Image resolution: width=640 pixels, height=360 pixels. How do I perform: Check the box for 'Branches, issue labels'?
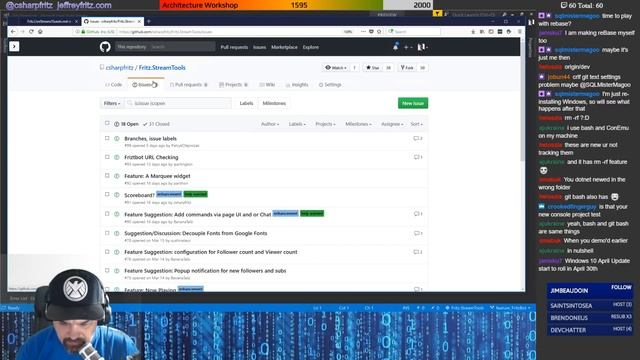point(107,138)
